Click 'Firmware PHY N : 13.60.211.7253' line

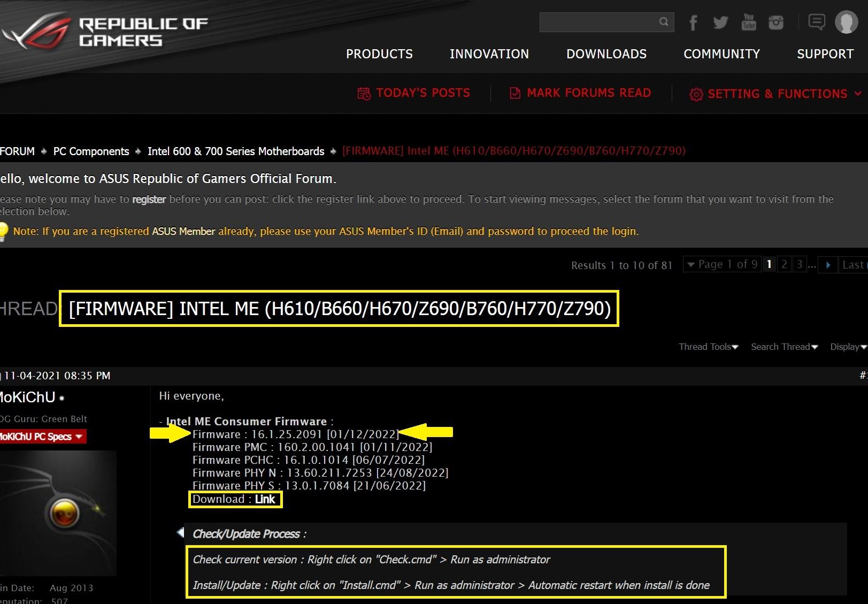(320, 473)
